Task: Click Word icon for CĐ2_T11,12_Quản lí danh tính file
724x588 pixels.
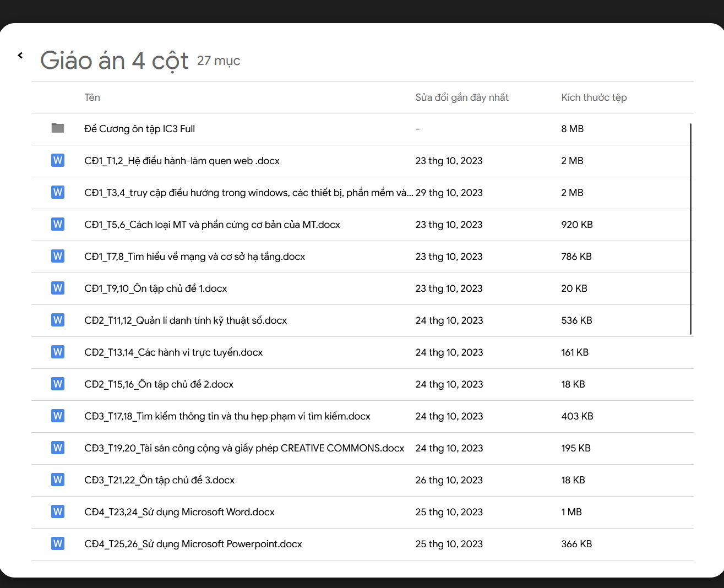Action: [58, 320]
